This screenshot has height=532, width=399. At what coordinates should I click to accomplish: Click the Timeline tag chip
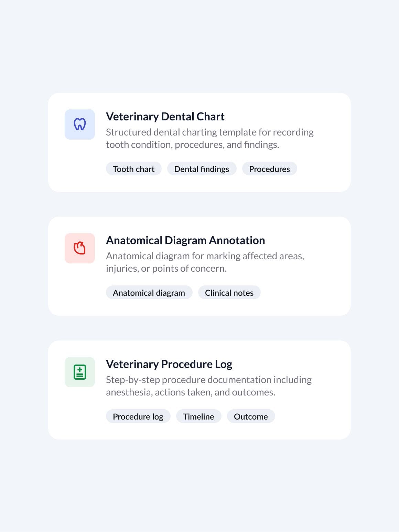coord(198,416)
